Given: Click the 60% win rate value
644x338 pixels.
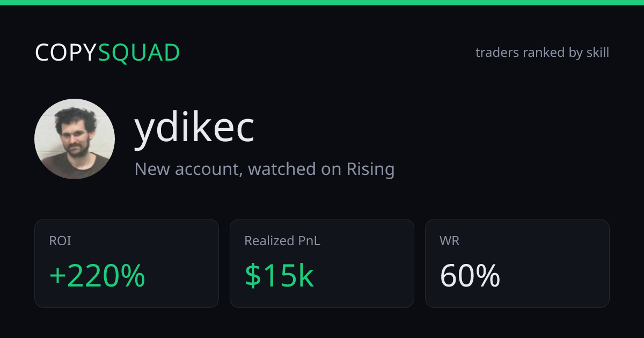Looking at the screenshot, I should (470, 276).
